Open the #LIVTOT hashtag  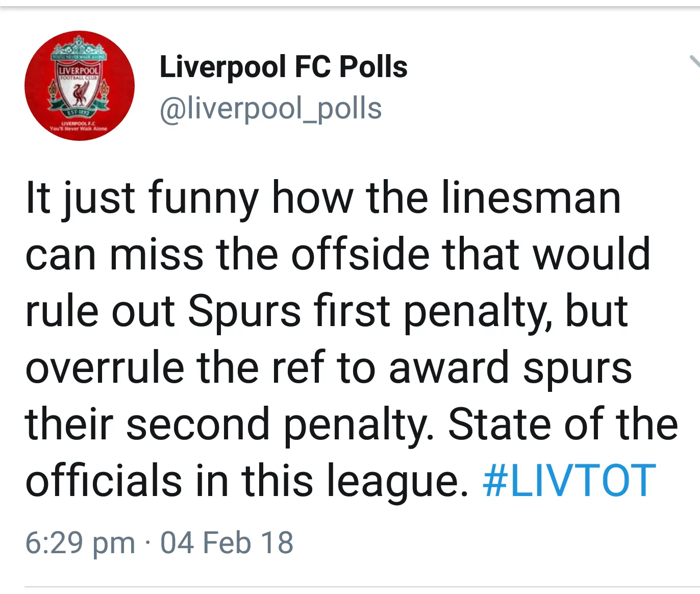(569, 481)
